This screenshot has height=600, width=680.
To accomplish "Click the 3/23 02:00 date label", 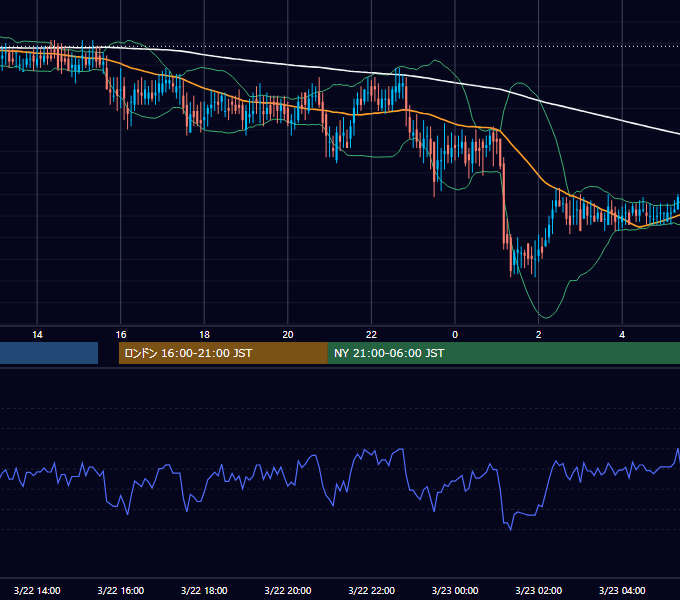I will tap(538, 590).
